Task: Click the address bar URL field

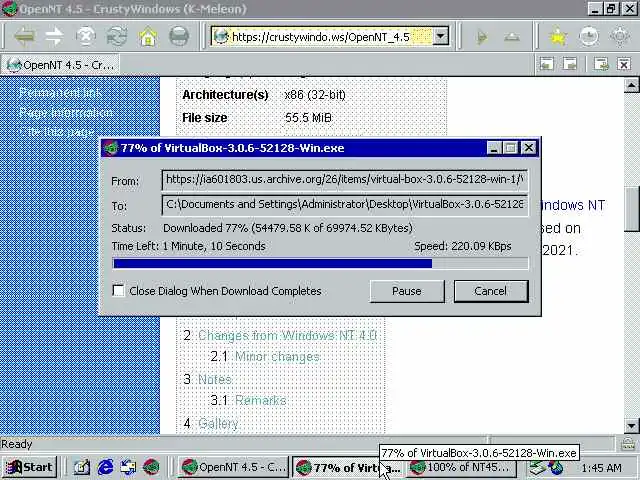Action: [x=331, y=37]
